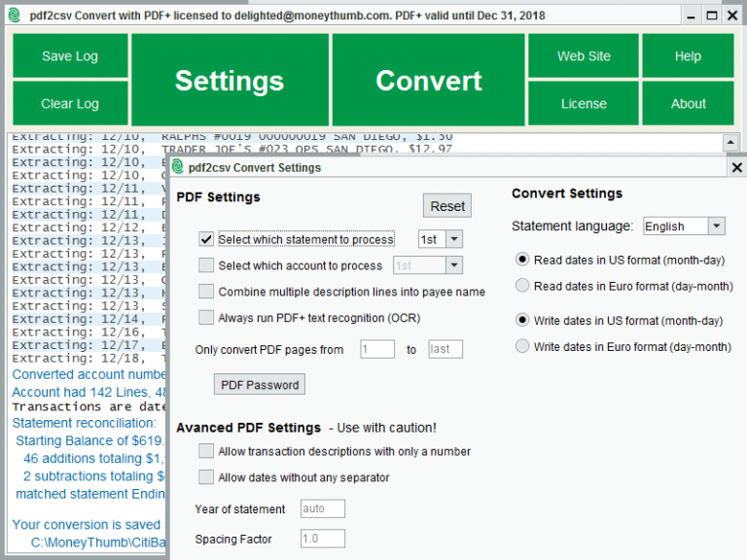Click the 'Your conversion is saved' log line
The height and width of the screenshot is (560, 747).
pos(88,524)
